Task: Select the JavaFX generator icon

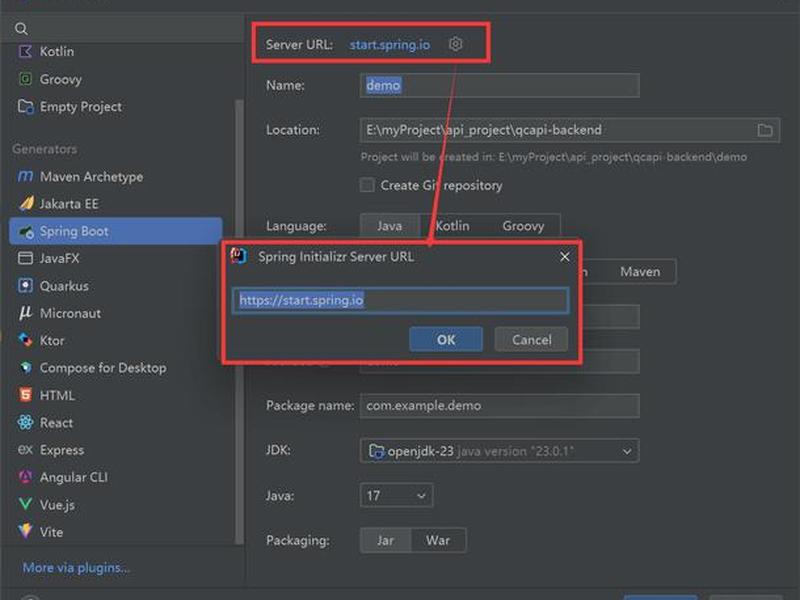Action: coord(25,258)
